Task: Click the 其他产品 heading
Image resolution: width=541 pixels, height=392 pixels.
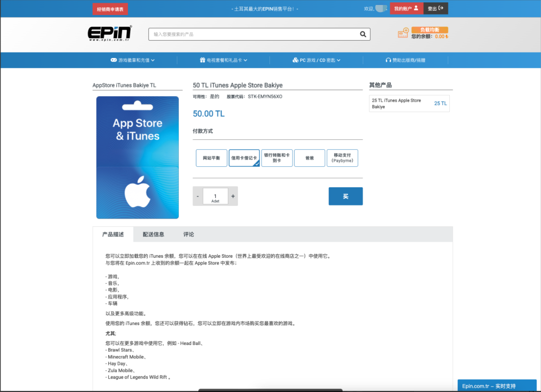Action: click(x=380, y=85)
